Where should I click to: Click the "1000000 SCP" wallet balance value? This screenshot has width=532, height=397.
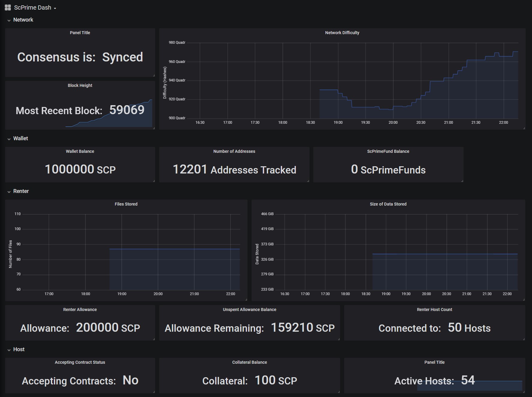(80, 169)
